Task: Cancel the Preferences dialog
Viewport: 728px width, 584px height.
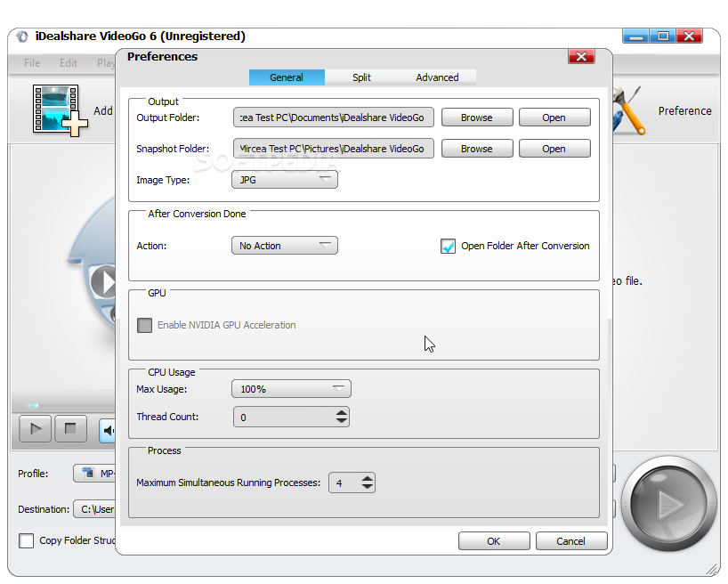Action: click(x=571, y=541)
